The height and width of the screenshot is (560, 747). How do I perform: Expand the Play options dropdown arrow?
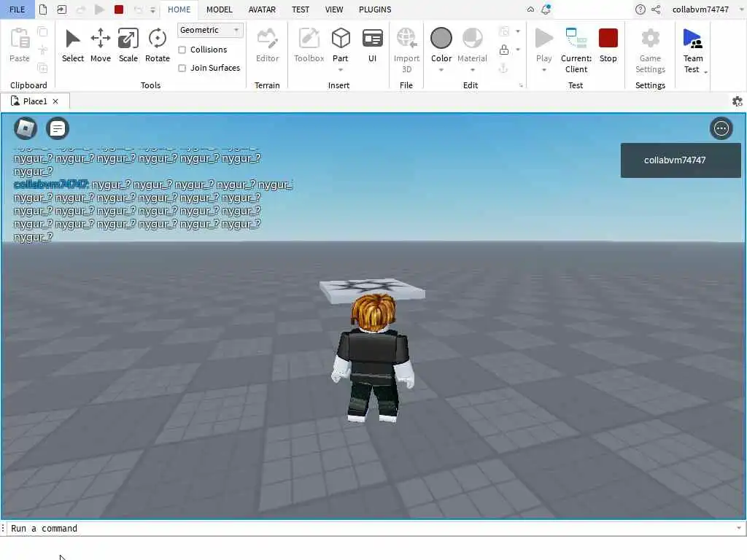coord(543,70)
